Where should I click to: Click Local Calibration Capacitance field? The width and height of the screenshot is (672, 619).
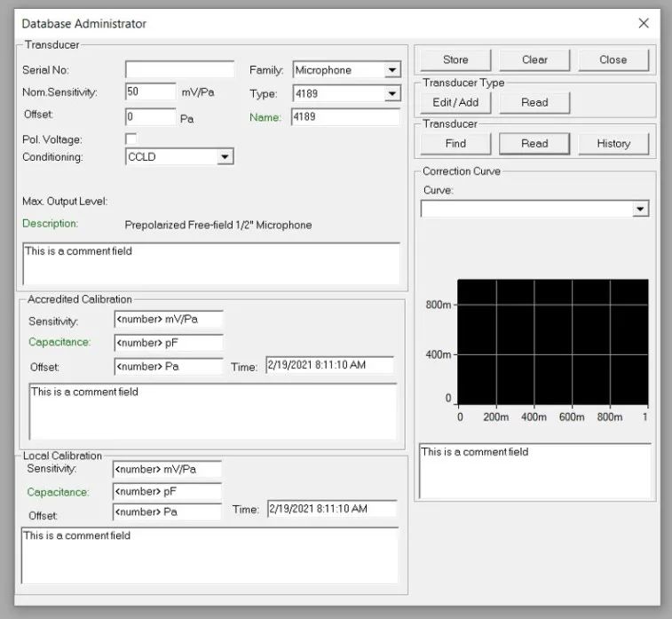167,492
